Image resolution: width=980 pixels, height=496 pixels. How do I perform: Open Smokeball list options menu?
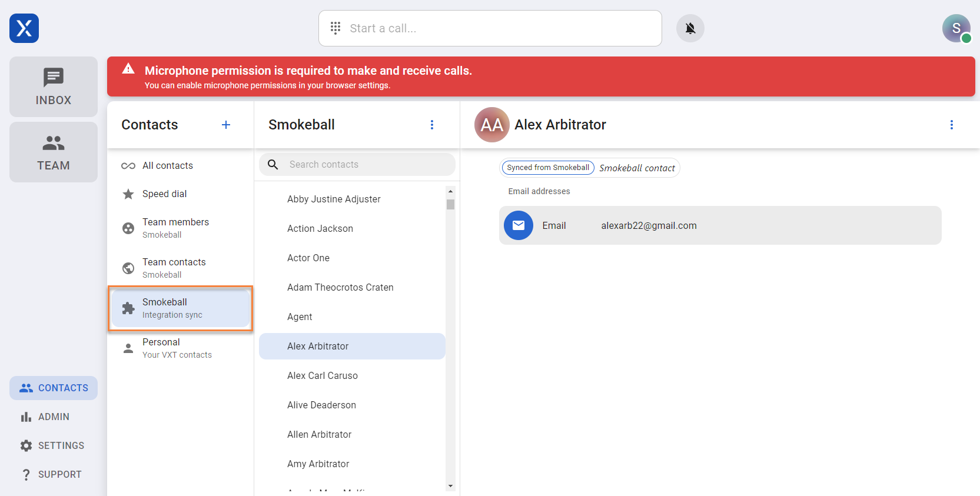432,125
